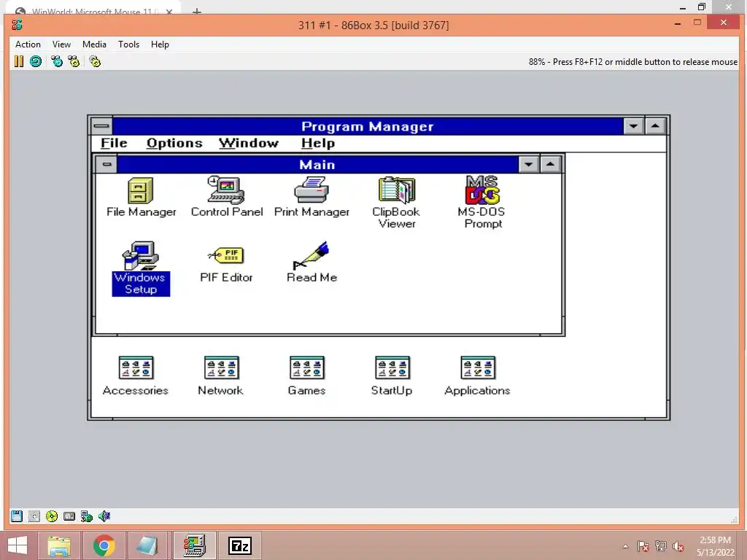Click the hard reset toolbar icon
747x560 pixels.
point(36,61)
